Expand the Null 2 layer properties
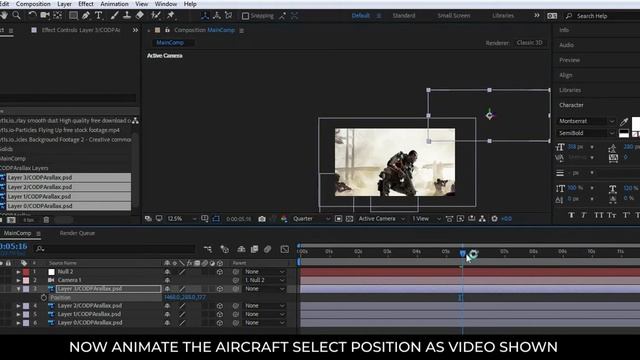 (x=18, y=271)
